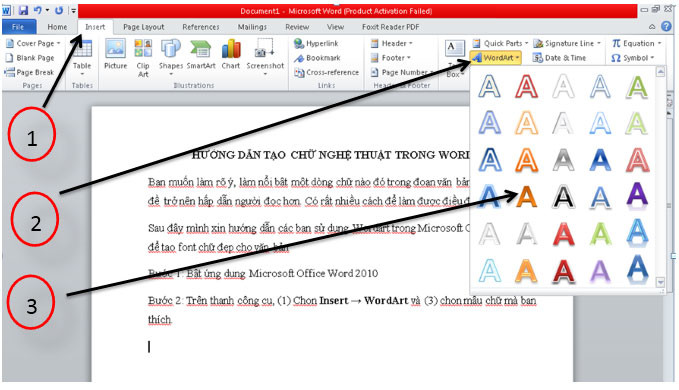
Task: Switch to the Mailings tab
Action: 252,27
